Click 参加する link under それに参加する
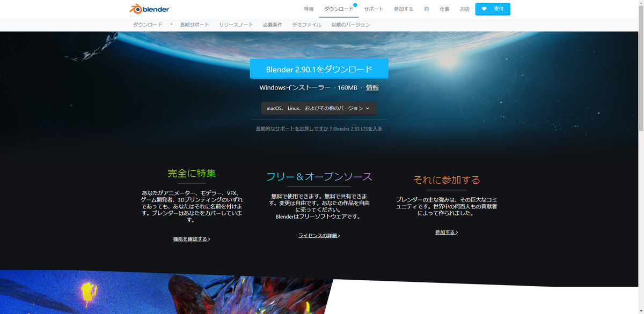This screenshot has width=644, height=314. (x=447, y=233)
